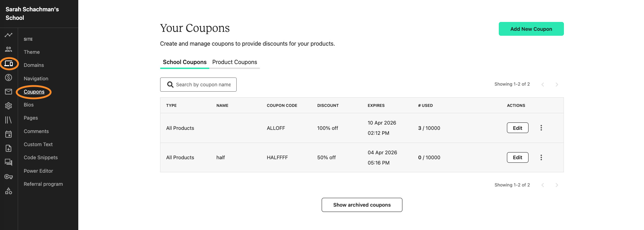
Task: Open the calendar sidebar icon
Action: pyautogui.click(x=9, y=134)
